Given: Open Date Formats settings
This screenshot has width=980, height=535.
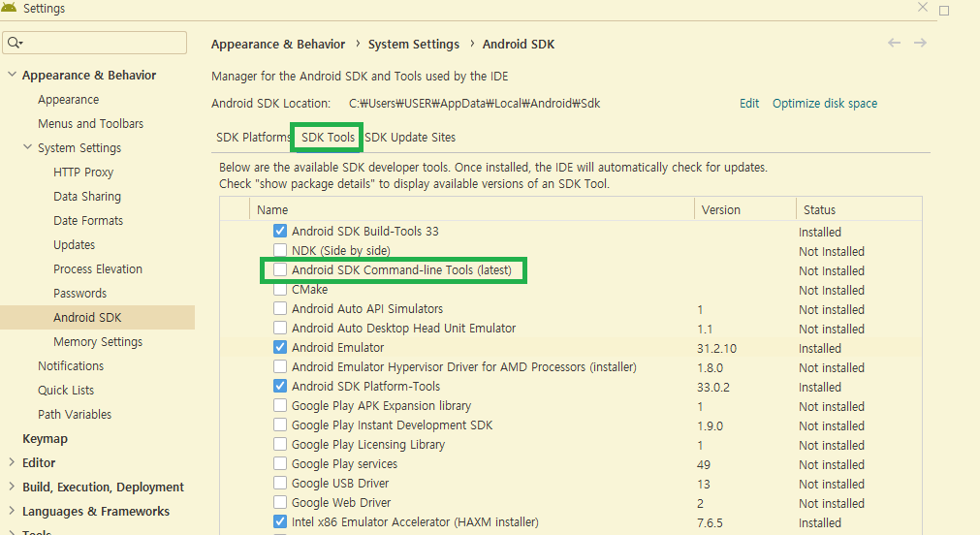Looking at the screenshot, I should pos(88,221).
